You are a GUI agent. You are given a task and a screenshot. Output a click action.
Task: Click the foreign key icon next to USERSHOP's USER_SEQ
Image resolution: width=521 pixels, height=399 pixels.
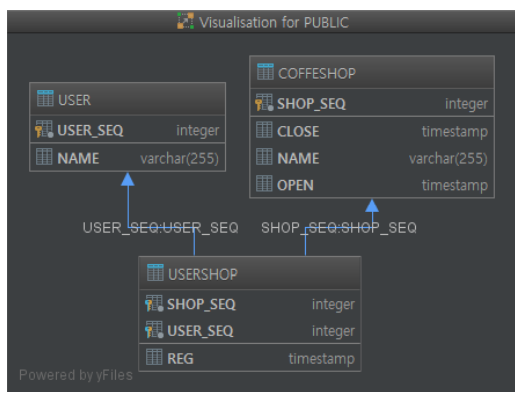(x=154, y=330)
